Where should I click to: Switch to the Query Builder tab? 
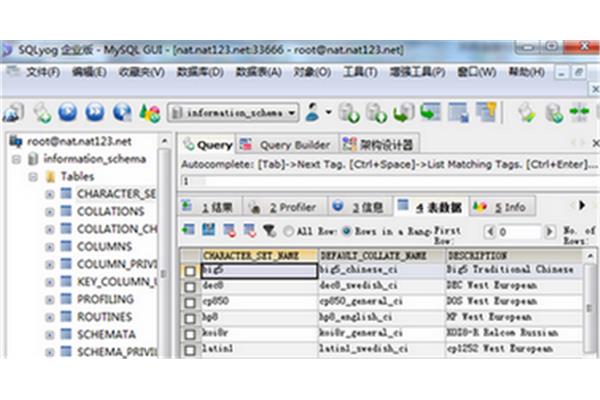coord(286,145)
